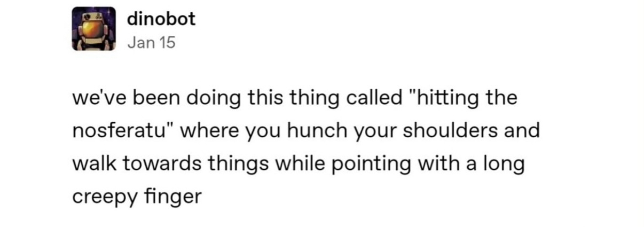Click the word "while" in the third line

[293, 164]
